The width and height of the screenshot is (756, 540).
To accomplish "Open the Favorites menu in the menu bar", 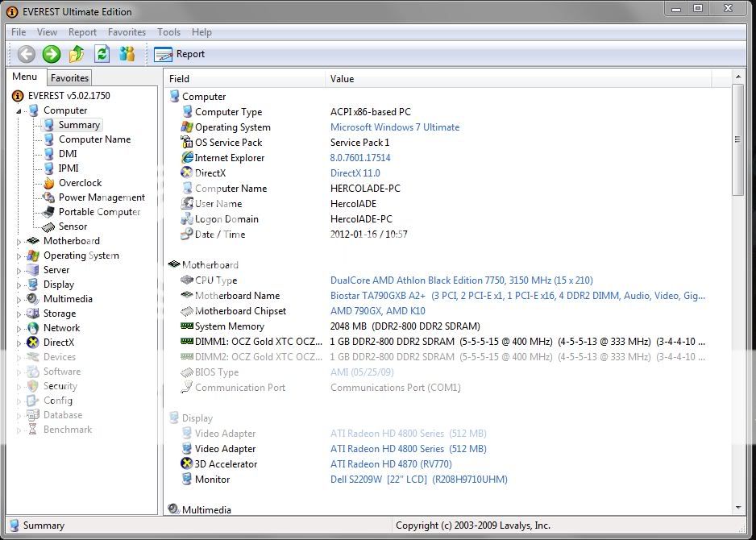I will pyautogui.click(x=127, y=32).
